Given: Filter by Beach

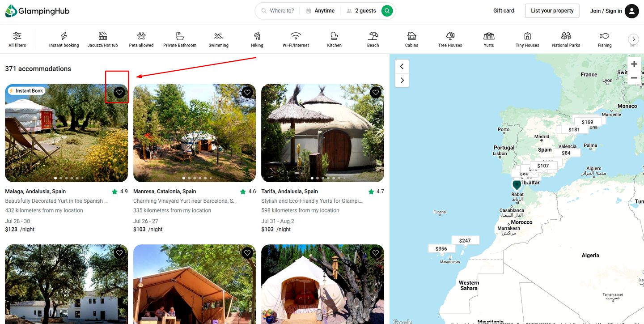Looking at the screenshot, I should [373, 39].
